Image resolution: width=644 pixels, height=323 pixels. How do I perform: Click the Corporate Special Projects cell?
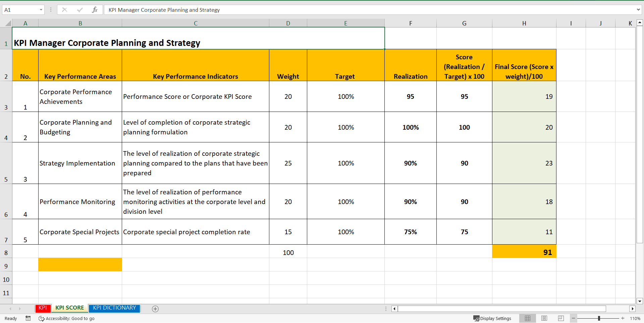(x=80, y=232)
